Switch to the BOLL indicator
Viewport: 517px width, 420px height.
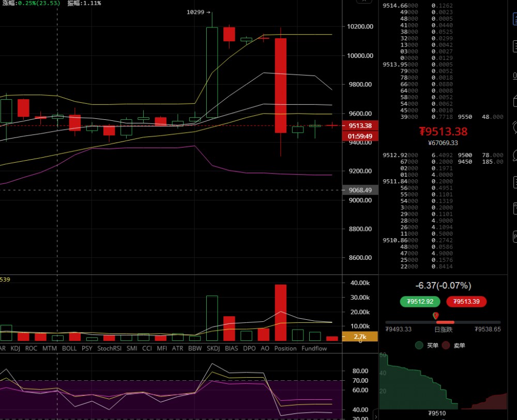(69, 348)
